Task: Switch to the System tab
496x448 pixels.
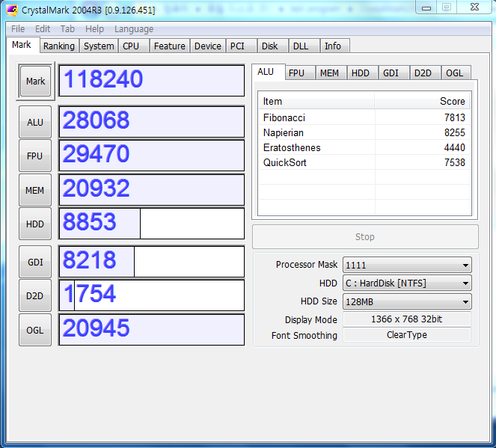Action: click(x=99, y=46)
